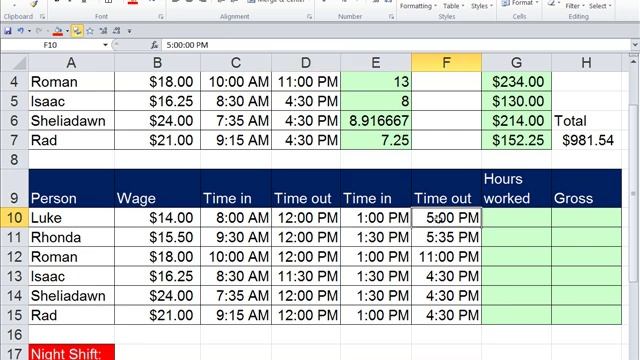Select the Total label cell
The height and width of the screenshot is (360, 640).
coord(587,121)
